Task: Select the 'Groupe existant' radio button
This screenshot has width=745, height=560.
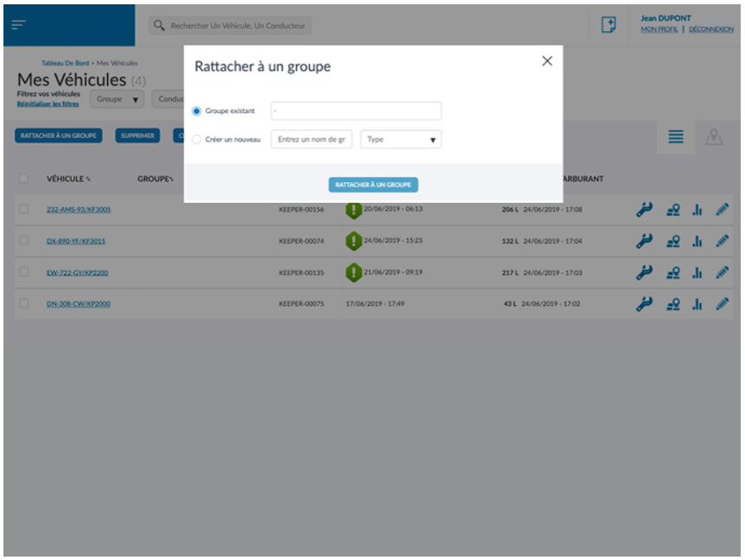Action: point(197,111)
